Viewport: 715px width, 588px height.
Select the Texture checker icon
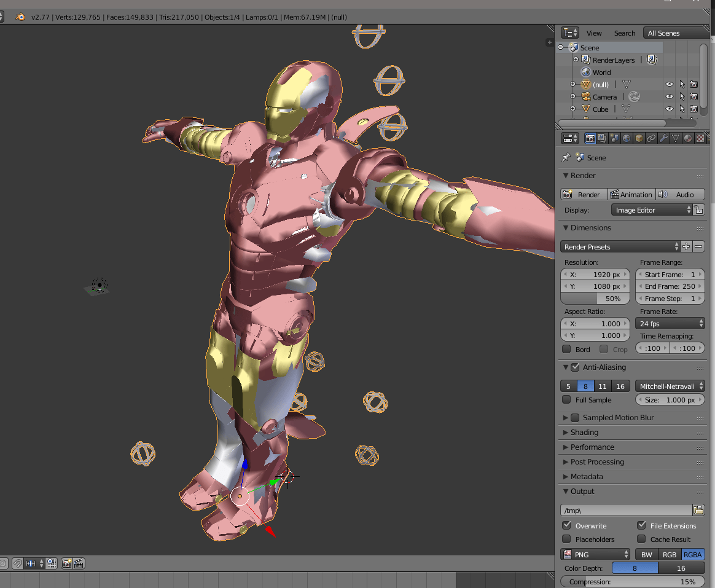pos(700,138)
